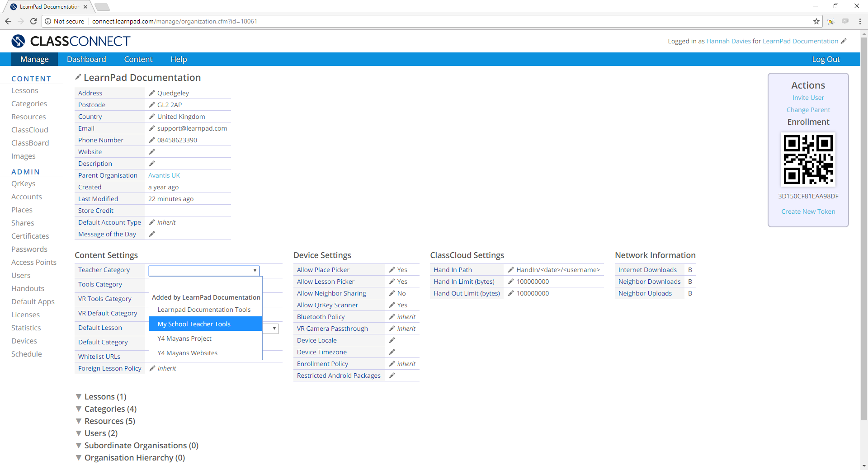Image resolution: width=868 pixels, height=470 pixels.
Task: Edit the Hand In Path pencil icon
Action: pyautogui.click(x=511, y=270)
